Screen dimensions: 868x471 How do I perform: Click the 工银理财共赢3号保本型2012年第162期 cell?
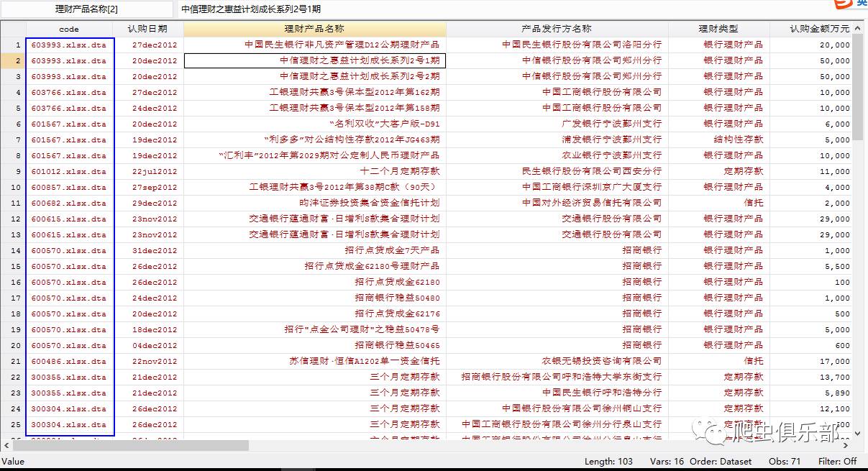point(315,92)
